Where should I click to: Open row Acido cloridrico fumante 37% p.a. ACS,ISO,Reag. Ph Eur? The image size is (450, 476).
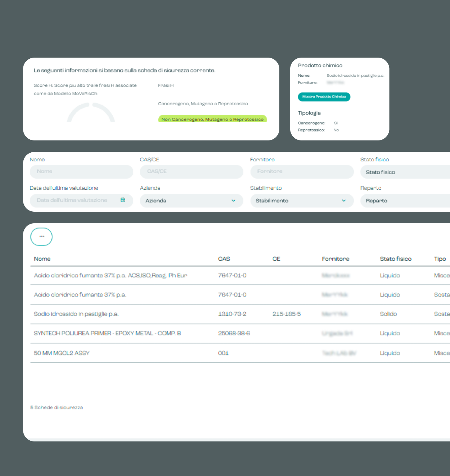coord(240,275)
